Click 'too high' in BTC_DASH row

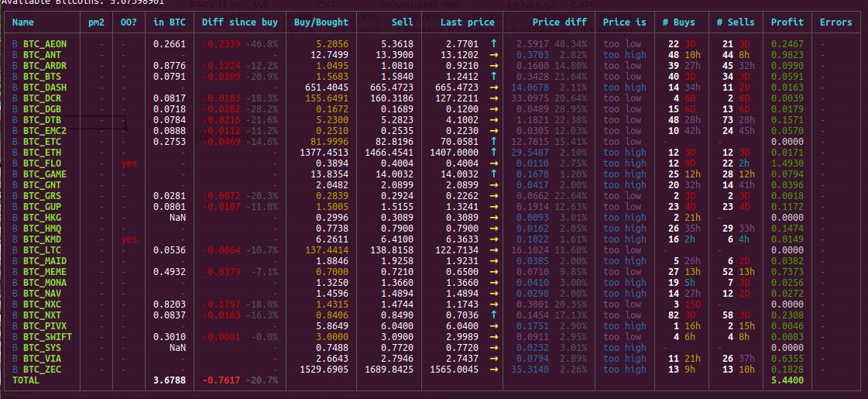[624, 87]
